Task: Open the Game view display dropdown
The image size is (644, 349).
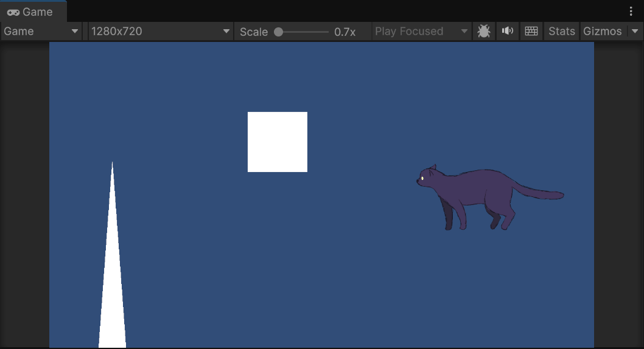Action: click(x=41, y=32)
